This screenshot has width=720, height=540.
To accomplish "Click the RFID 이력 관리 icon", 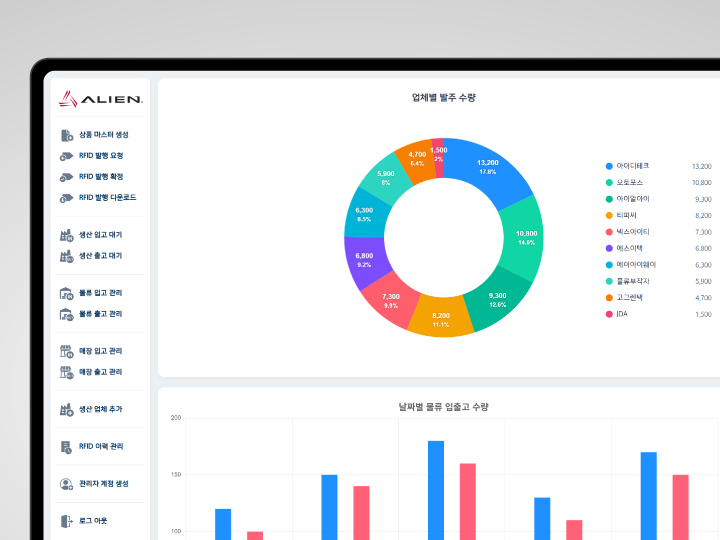I will pos(66,446).
